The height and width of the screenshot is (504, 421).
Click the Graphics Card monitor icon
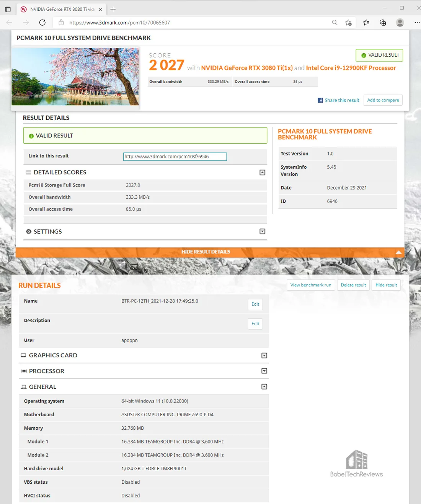click(x=23, y=355)
